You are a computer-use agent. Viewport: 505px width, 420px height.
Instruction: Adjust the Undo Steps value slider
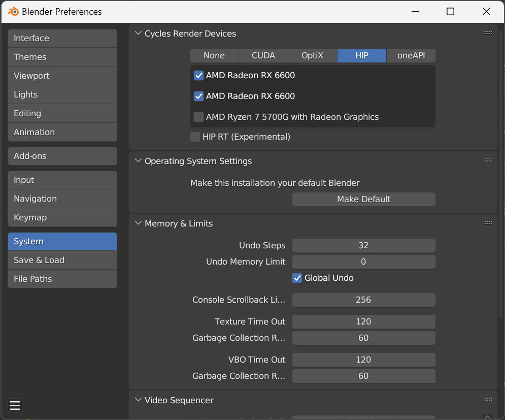(363, 245)
